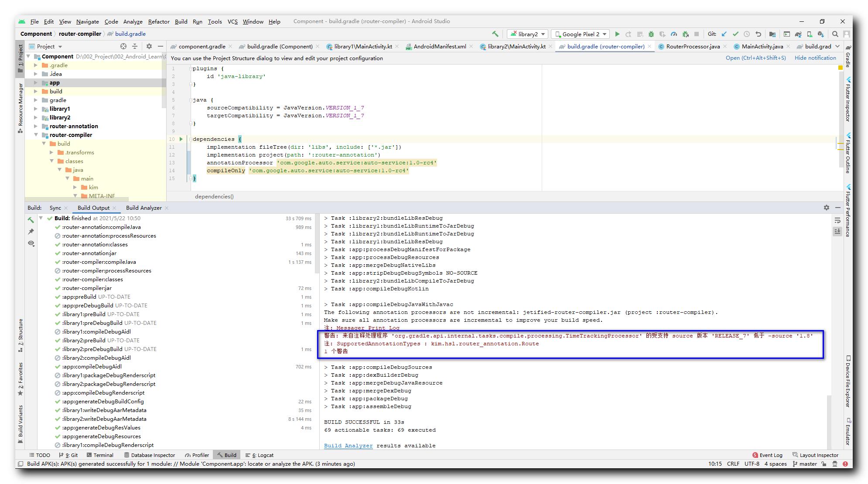Click Open (Ctrl+Alt+Shift+S) link
The image size is (868, 484).
click(755, 58)
